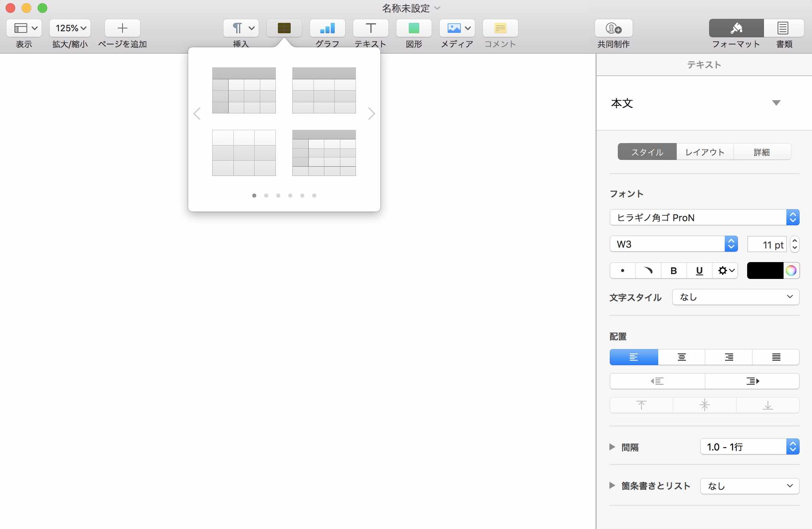The image size is (812, 529).
Task: Open the shape (図形) icon
Action: 414,28
